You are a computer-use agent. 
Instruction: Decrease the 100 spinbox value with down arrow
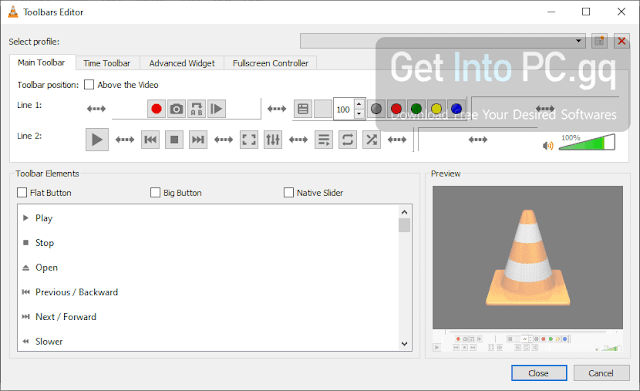coord(359,114)
